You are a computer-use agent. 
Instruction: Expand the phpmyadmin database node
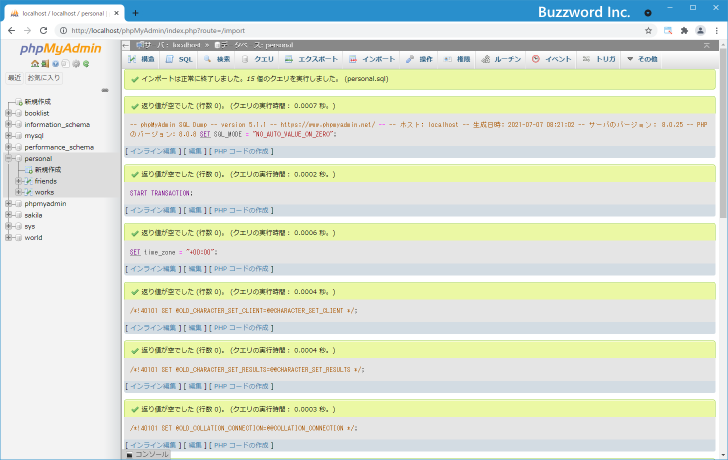(8, 203)
